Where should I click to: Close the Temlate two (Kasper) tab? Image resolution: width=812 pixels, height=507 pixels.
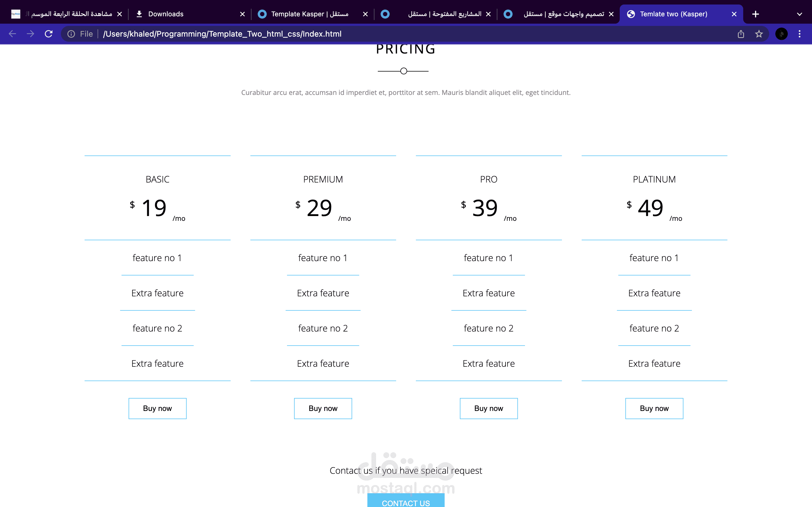coord(734,14)
